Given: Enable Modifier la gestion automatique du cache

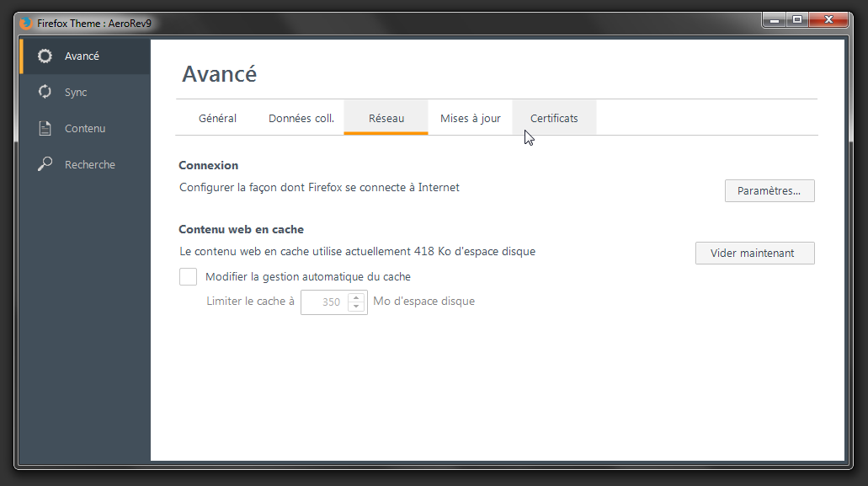Looking at the screenshot, I should (x=189, y=277).
